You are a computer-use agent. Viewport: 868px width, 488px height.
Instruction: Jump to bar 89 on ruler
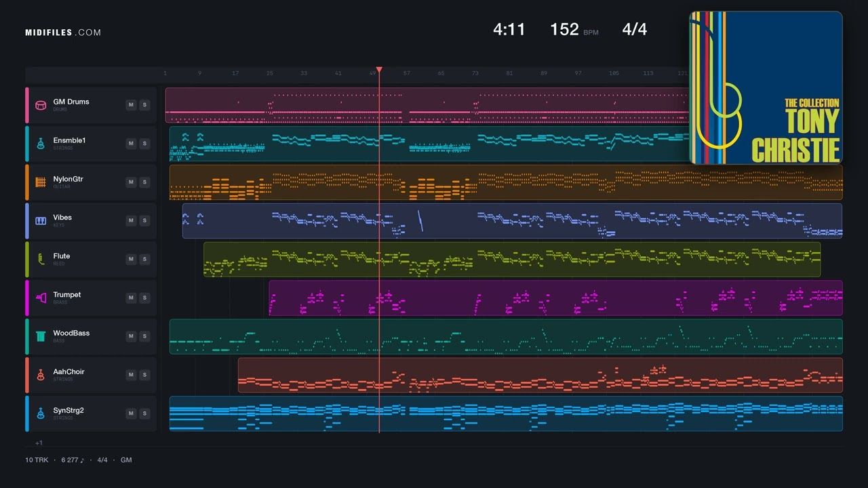click(544, 73)
